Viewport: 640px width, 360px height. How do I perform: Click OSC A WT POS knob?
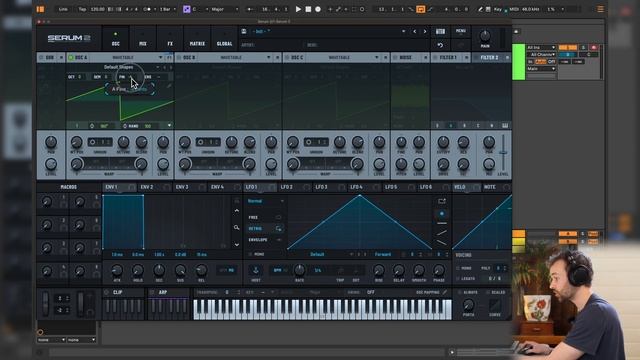coord(76,142)
